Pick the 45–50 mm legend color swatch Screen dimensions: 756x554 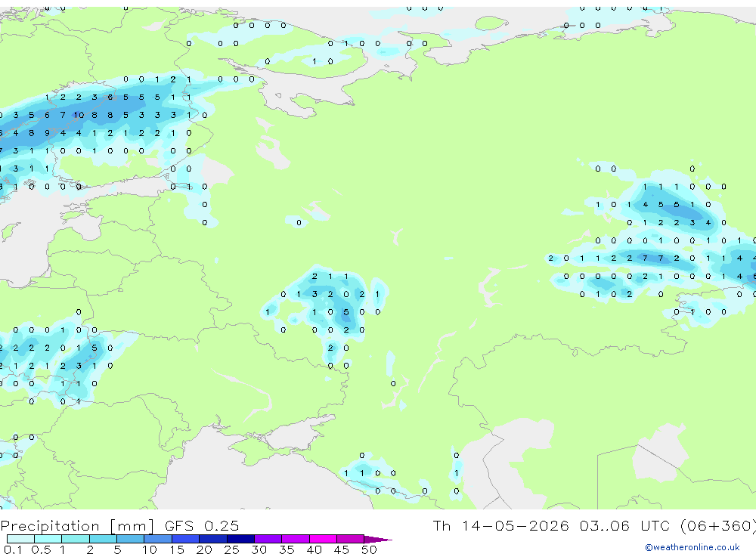(x=351, y=539)
